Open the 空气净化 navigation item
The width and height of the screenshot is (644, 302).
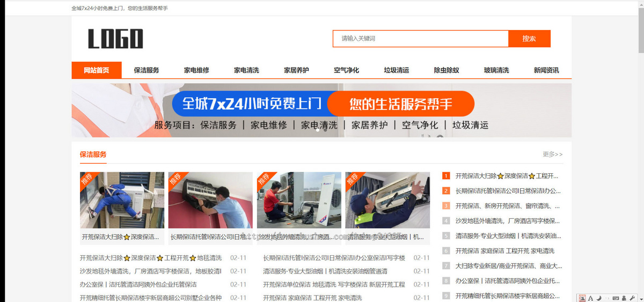point(346,70)
